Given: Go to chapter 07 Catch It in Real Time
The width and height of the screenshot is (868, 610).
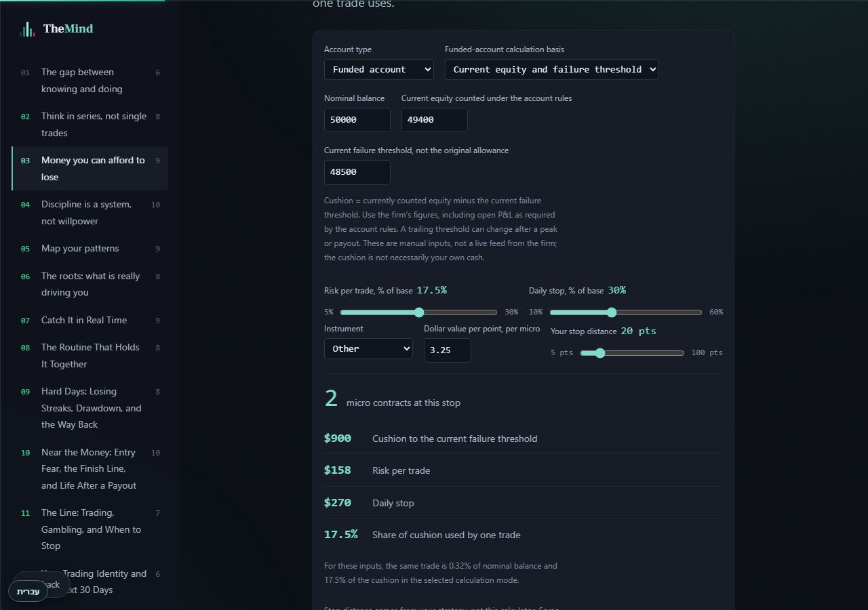Looking at the screenshot, I should [x=90, y=321].
